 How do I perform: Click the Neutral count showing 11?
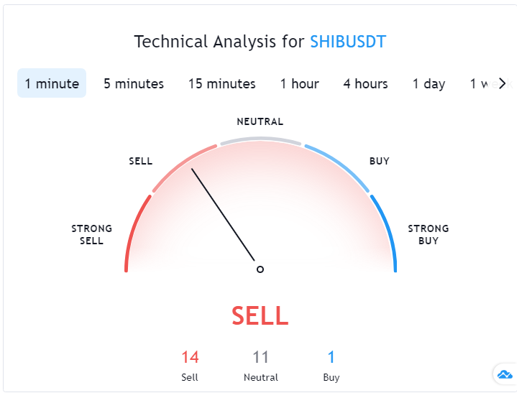260,357
